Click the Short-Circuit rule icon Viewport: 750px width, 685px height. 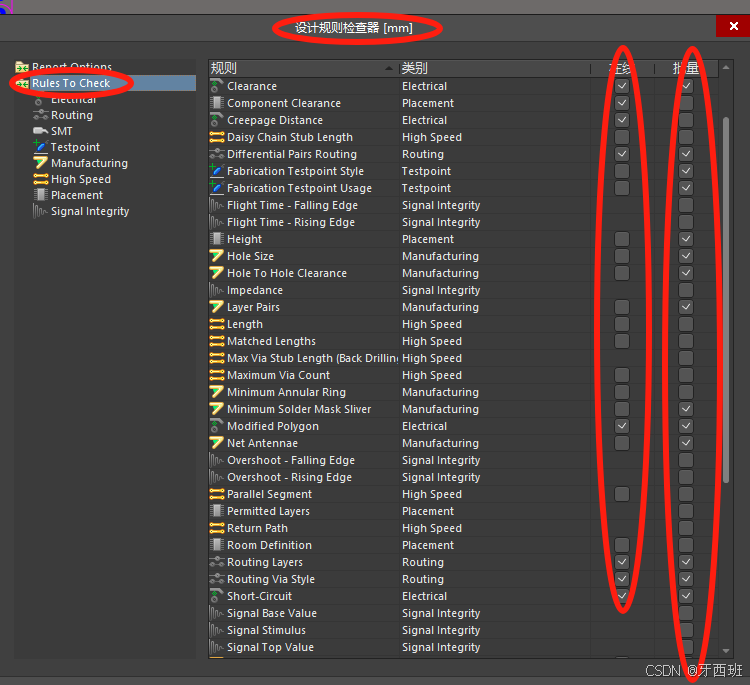pyautogui.click(x=217, y=596)
